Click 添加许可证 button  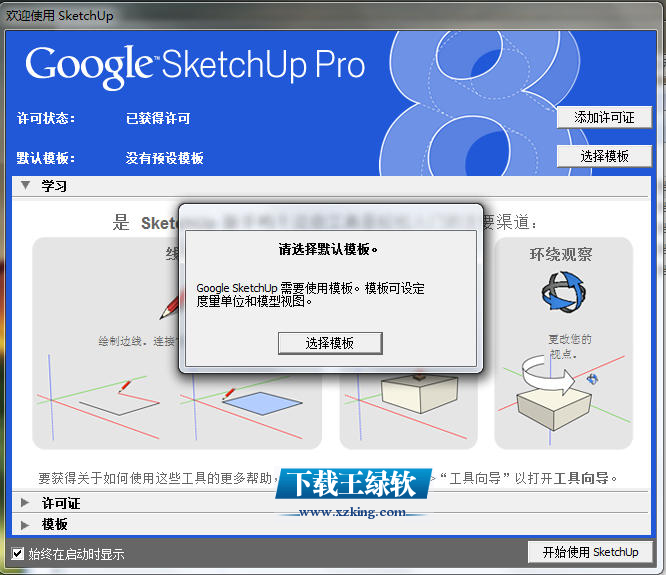604,117
